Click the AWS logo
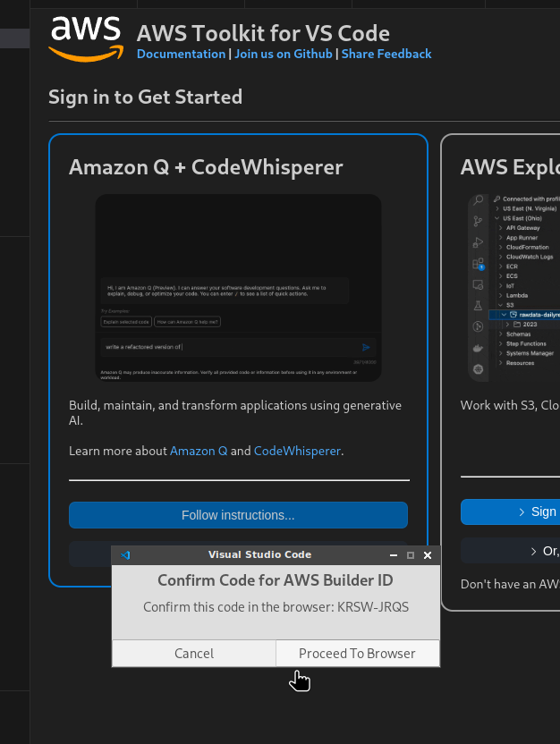 pyautogui.click(x=86, y=39)
